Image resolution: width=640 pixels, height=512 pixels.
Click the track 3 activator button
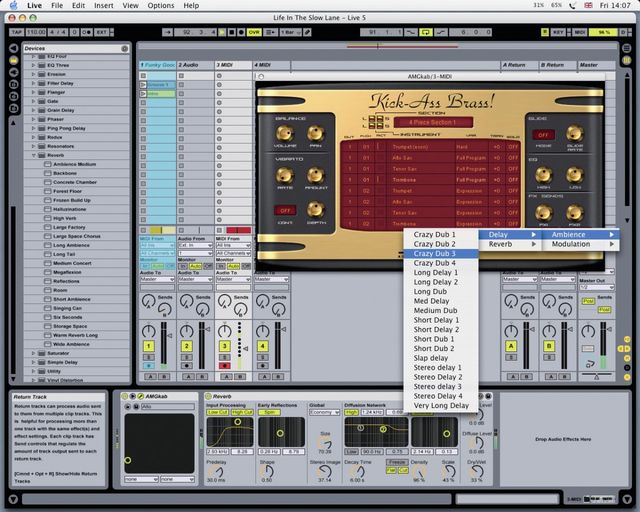[224, 346]
